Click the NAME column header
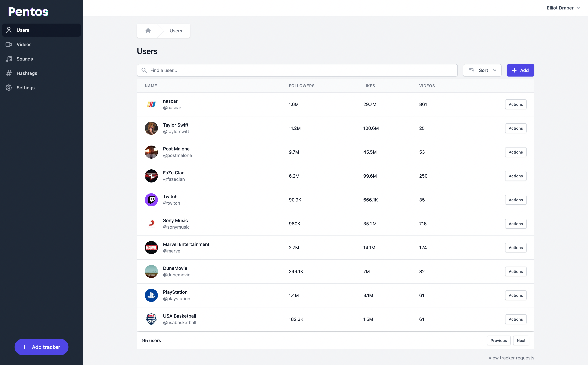 coord(151,86)
